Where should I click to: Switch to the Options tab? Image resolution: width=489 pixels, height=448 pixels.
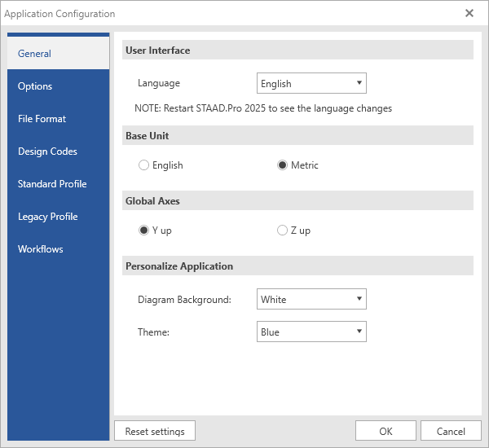[59, 86]
